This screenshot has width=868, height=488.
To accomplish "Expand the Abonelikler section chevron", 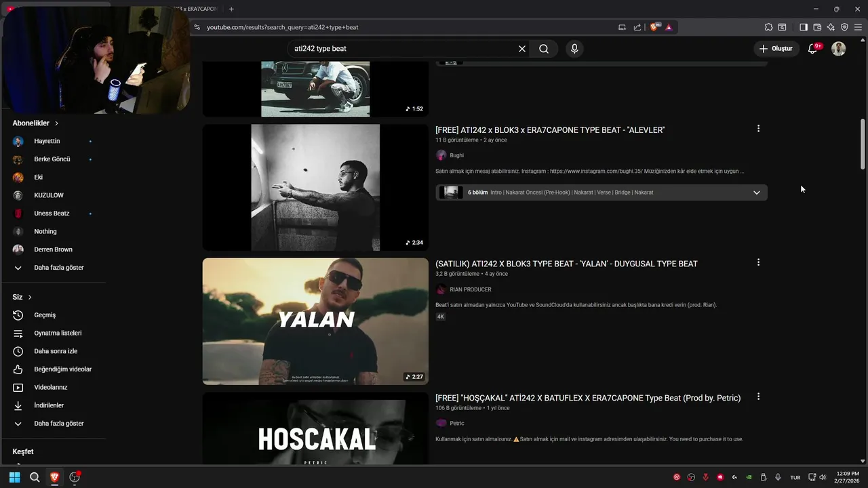I will click(x=56, y=123).
